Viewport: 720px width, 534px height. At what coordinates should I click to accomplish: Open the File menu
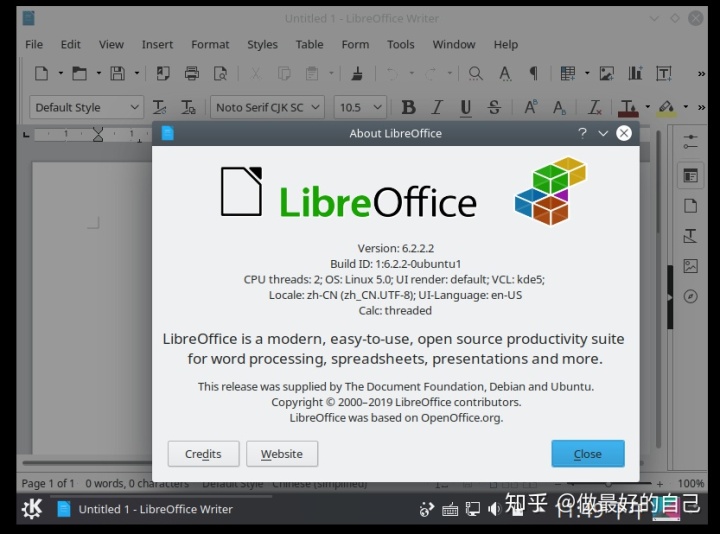[34, 45]
